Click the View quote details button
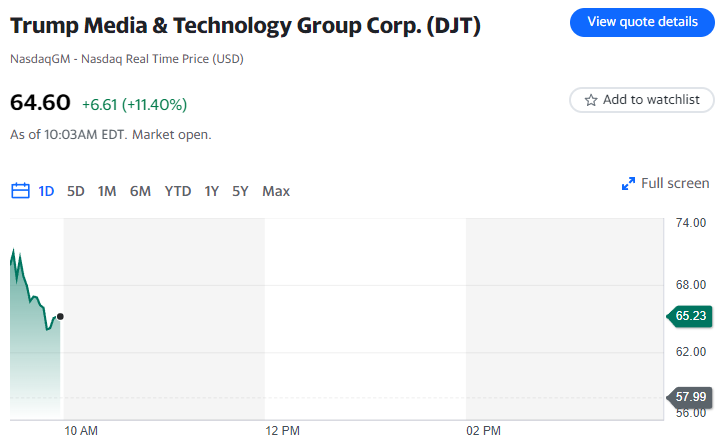Screen dimensions: 723x443 pos(642,22)
